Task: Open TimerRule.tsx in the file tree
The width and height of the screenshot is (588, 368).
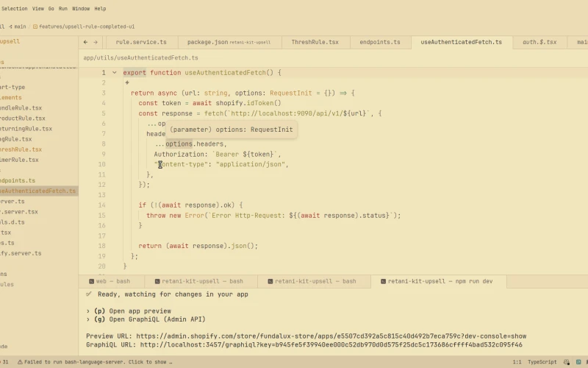Action: coord(19,160)
